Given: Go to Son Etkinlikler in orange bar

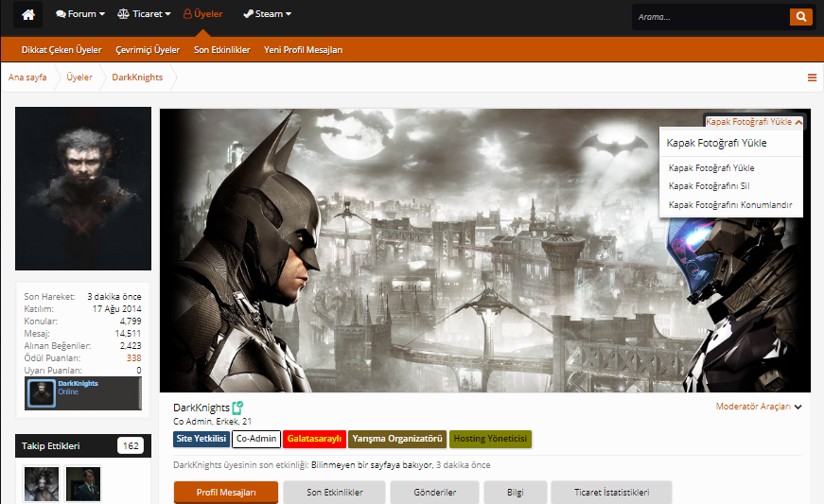Looking at the screenshot, I should point(221,50).
